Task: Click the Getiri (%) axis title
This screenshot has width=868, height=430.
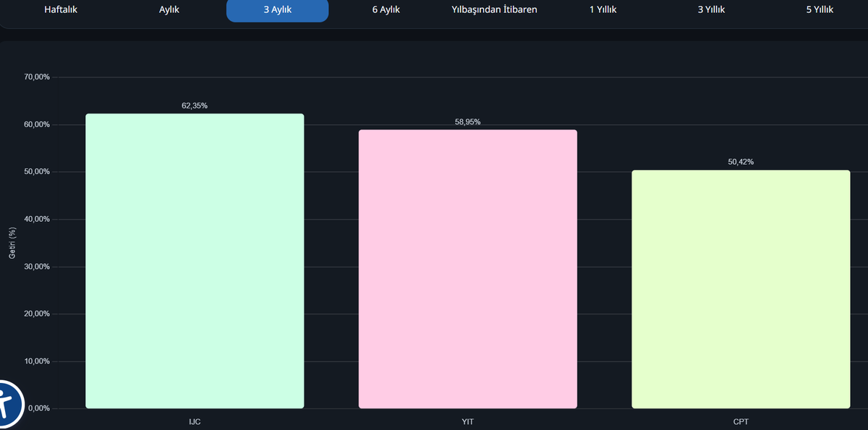Action: (x=12, y=242)
